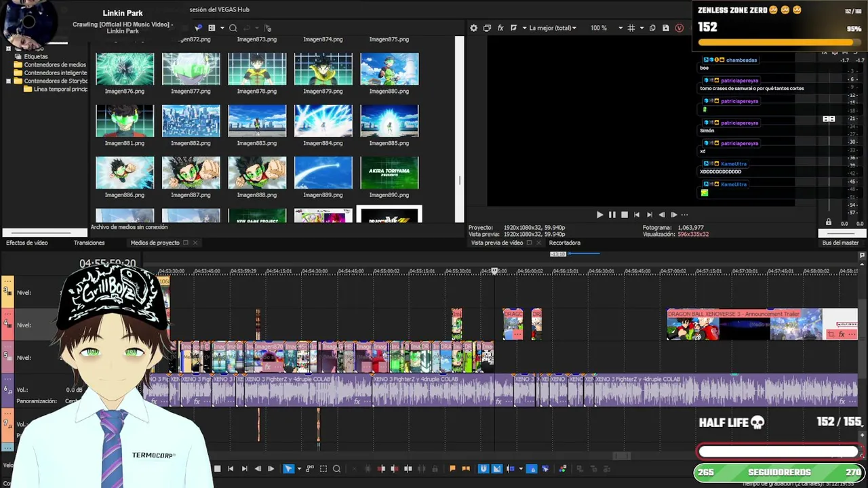Go to end in preview transport

[649, 215]
